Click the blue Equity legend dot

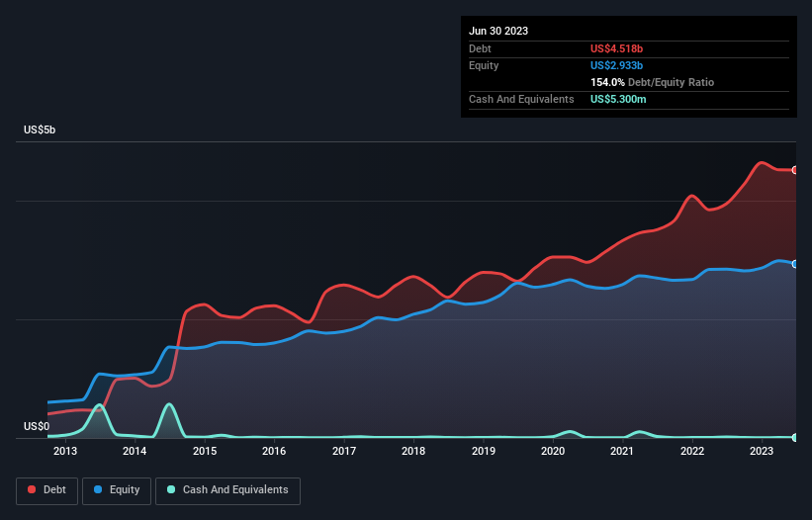[x=98, y=489]
